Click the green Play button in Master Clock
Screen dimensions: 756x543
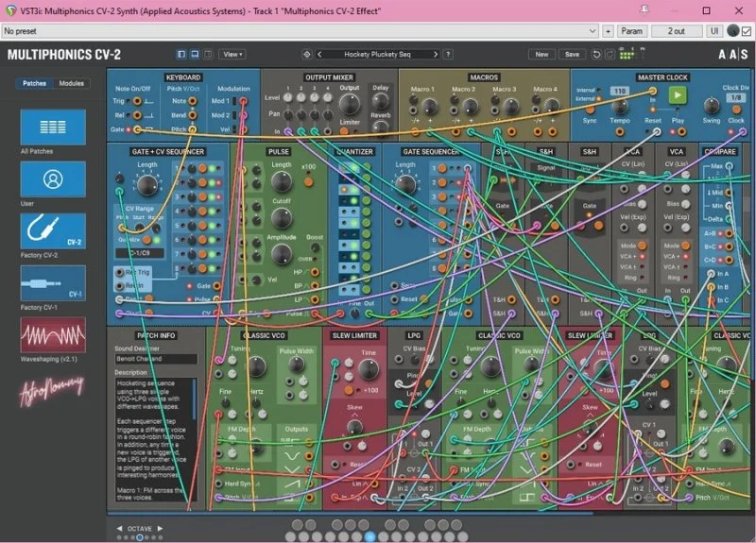678,95
